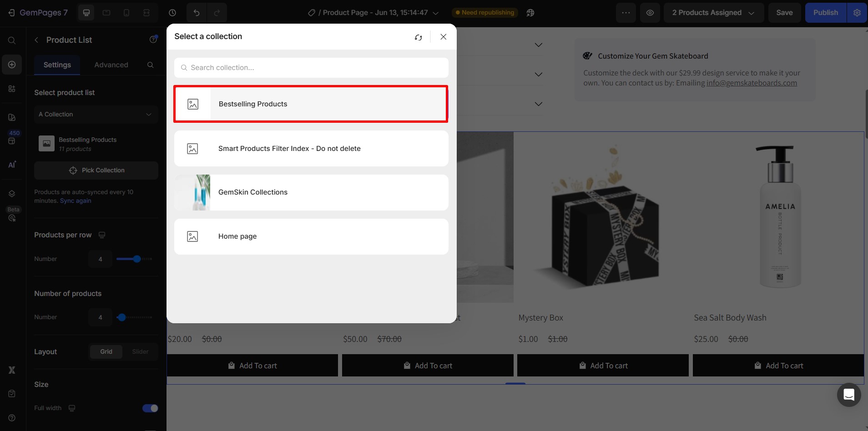Expand page title dropdown chevron
Viewport: 868px width, 431px height.
pos(435,13)
